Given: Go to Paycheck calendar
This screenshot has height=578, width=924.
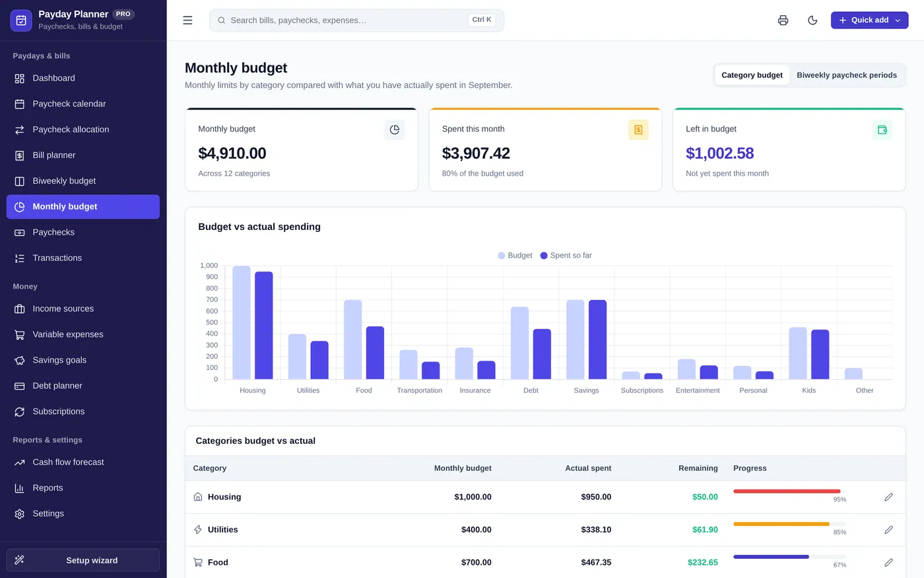Looking at the screenshot, I should [x=83, y=104].
